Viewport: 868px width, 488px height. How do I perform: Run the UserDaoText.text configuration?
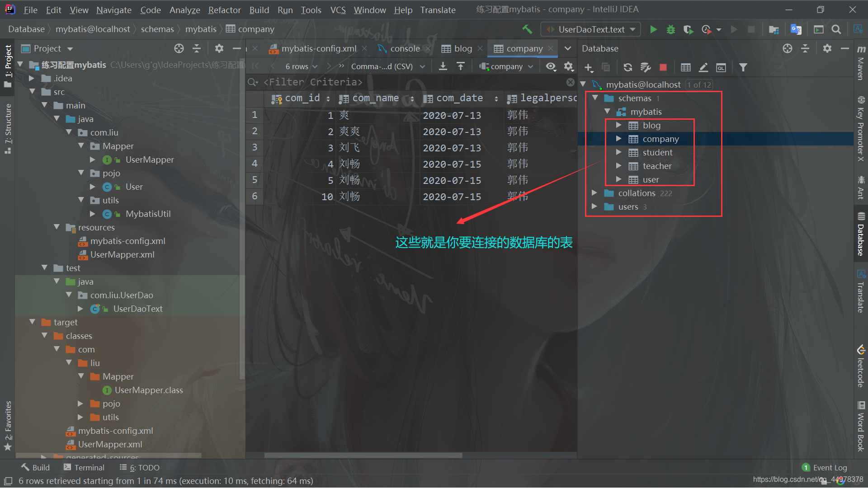coord(653,29)
